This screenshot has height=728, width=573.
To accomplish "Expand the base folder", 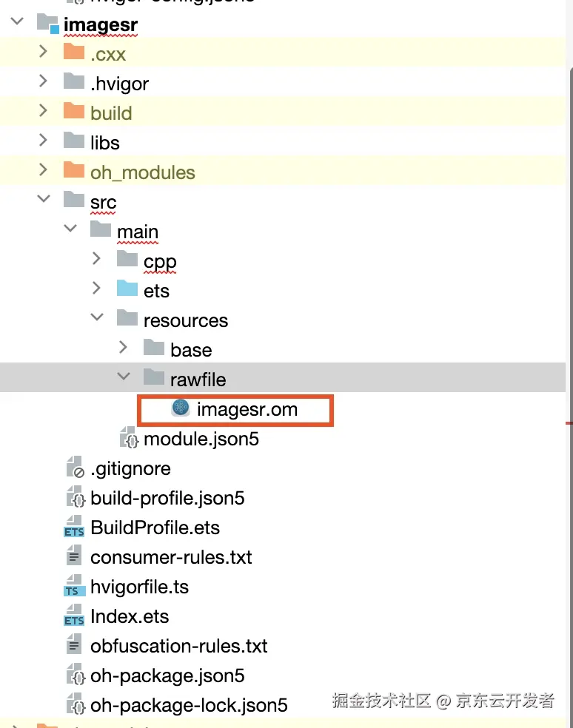I will pos(123,348).
